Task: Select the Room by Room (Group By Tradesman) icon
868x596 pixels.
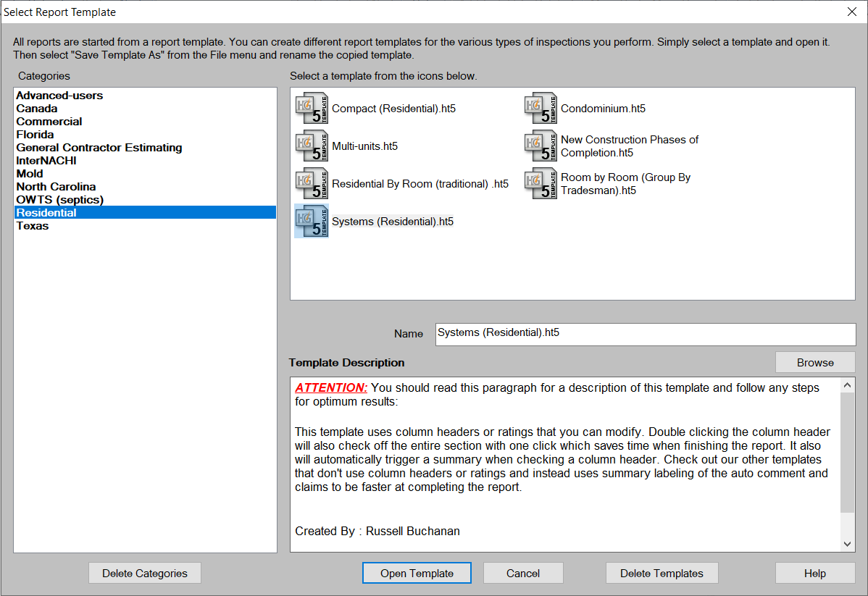Action: pos(540,183)
